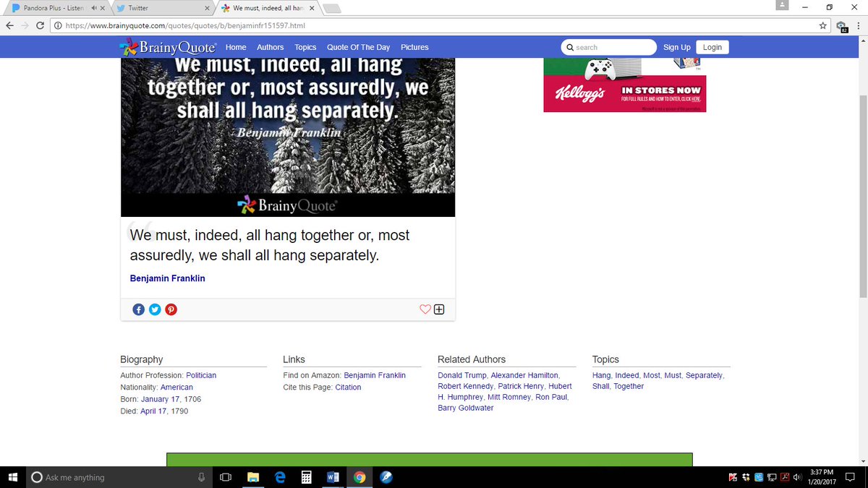Switch to Microsoft Word on the taskbar
Screen dimensions: 868x488
(x=333, y=477)
